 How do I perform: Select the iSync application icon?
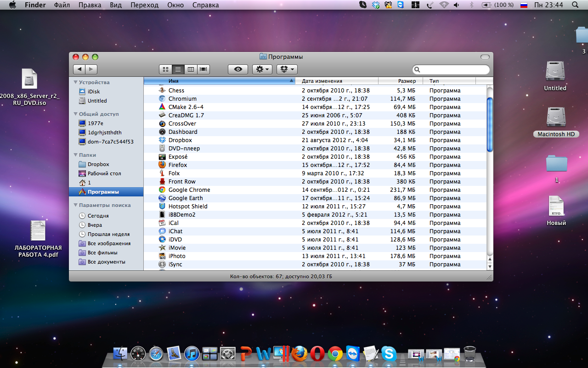(162, 264)
